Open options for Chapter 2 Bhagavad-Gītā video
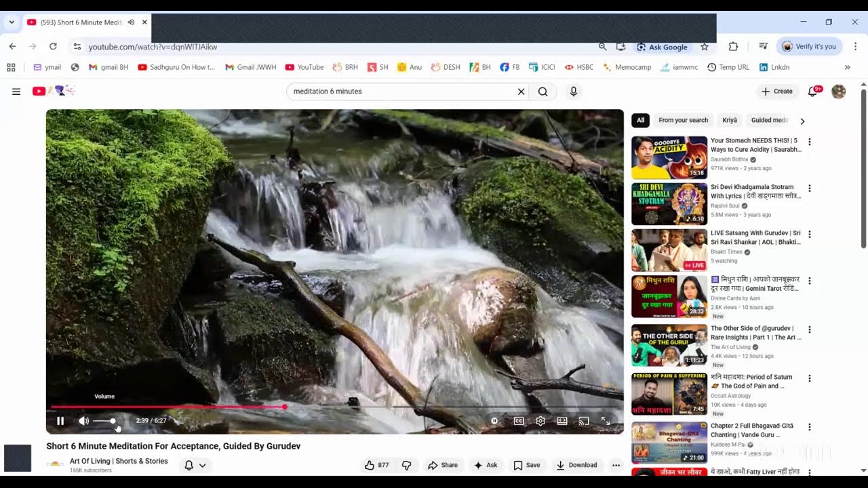Image resolution: width=868 pixels, height=488 pixels. pos(809,427)
